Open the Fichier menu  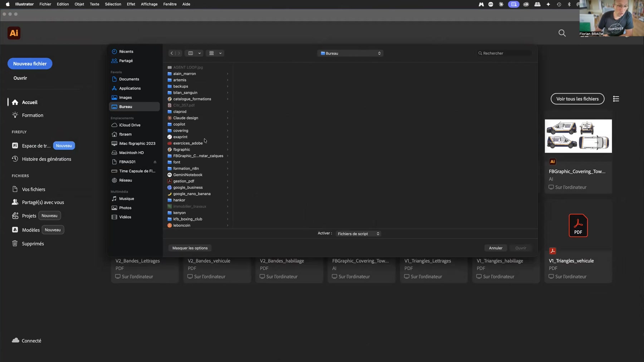[x=45, y=4]
